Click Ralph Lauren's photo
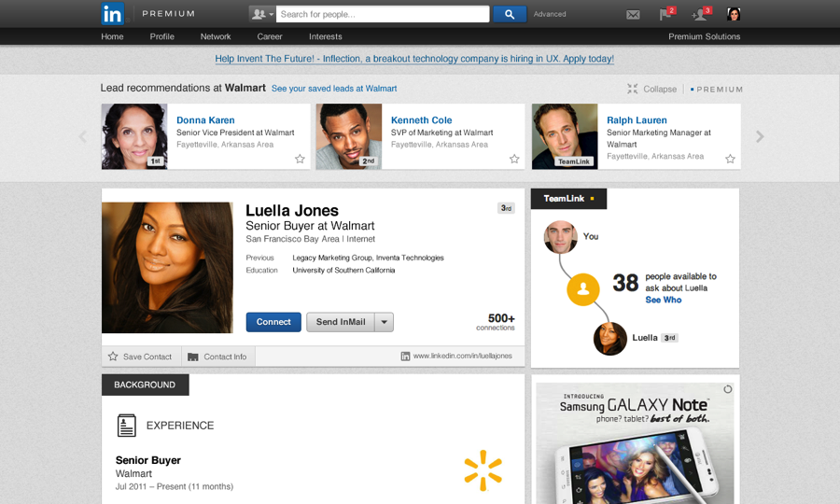 coord(565,136)
